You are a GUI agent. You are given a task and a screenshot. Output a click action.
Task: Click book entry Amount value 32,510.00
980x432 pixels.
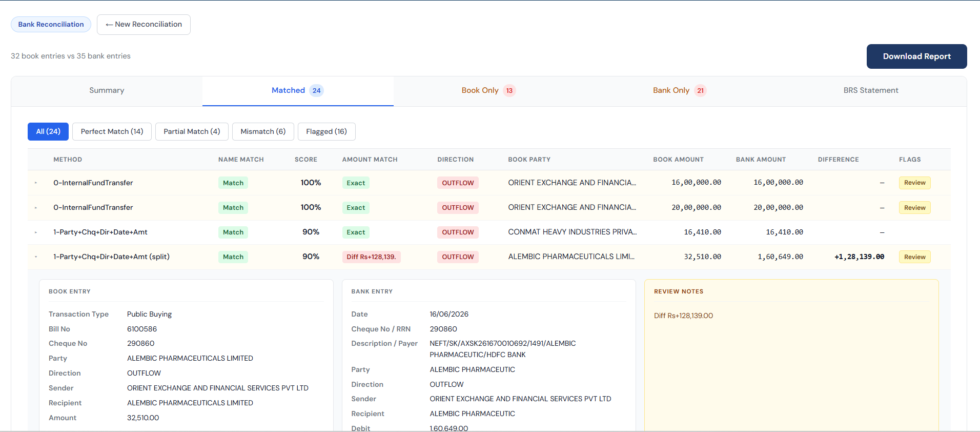click(143, 418)
